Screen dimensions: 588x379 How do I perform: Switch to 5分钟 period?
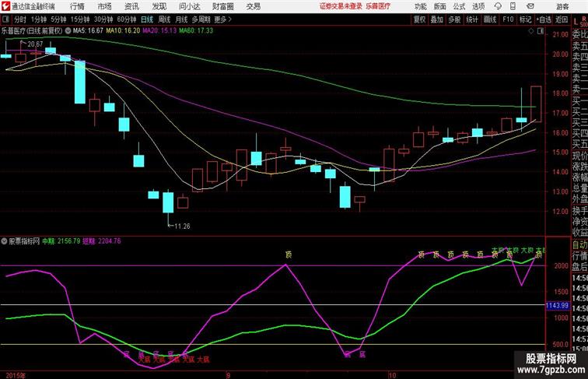pyautogui.click(x=58, y=19)
